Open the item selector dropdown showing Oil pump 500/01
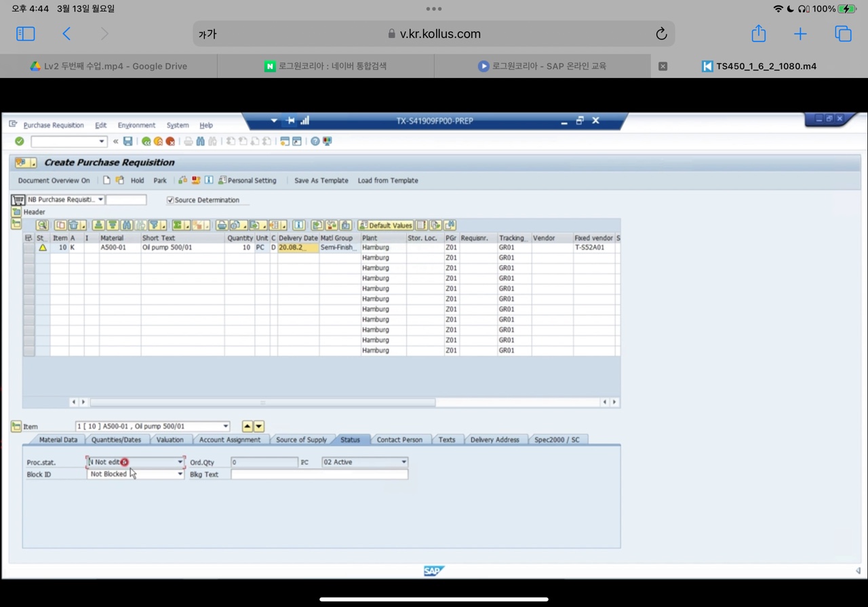 (226, 427)
